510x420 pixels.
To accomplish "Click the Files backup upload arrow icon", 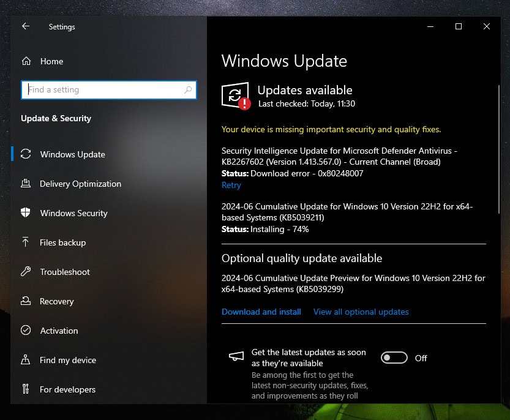I will coord(25,242).
